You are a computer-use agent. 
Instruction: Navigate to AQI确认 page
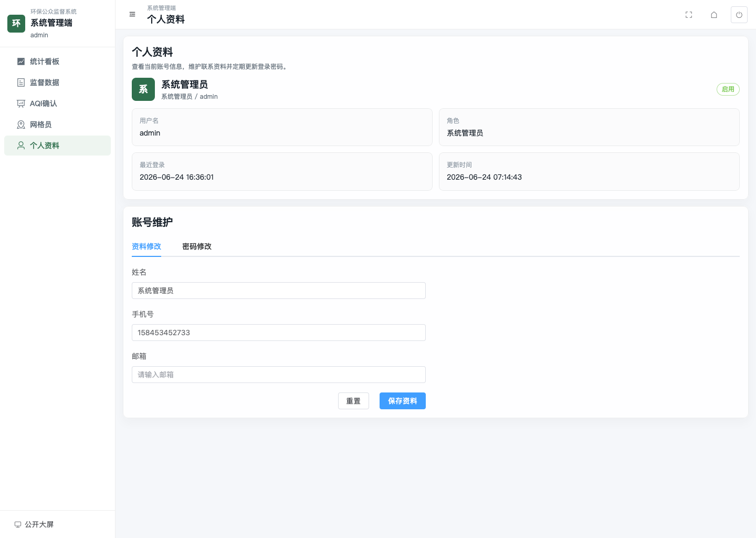(x=57, y=104)
